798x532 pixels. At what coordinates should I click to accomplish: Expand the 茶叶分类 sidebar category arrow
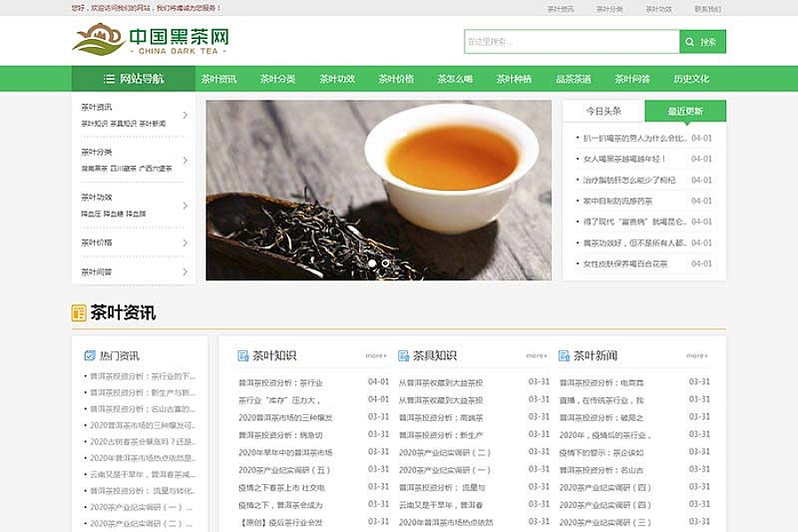pyautogui.click(x=185, y=160)
